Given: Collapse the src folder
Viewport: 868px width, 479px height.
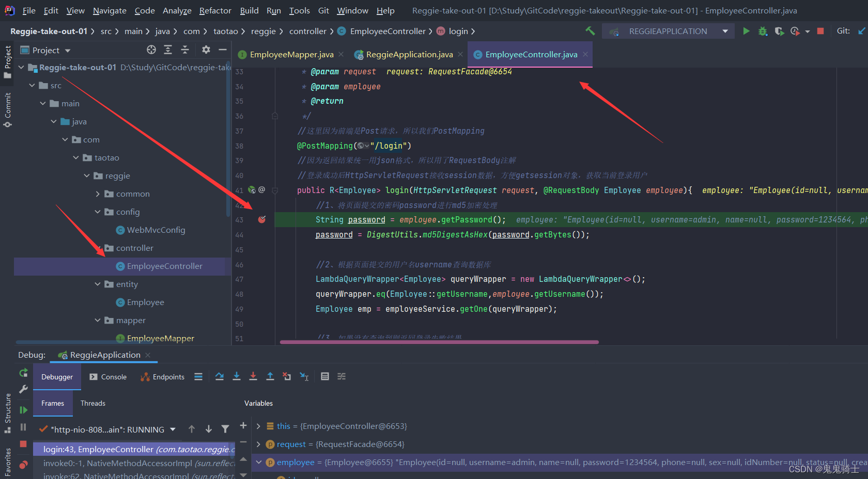Looking at the screenshot, I should click(32, 86).
